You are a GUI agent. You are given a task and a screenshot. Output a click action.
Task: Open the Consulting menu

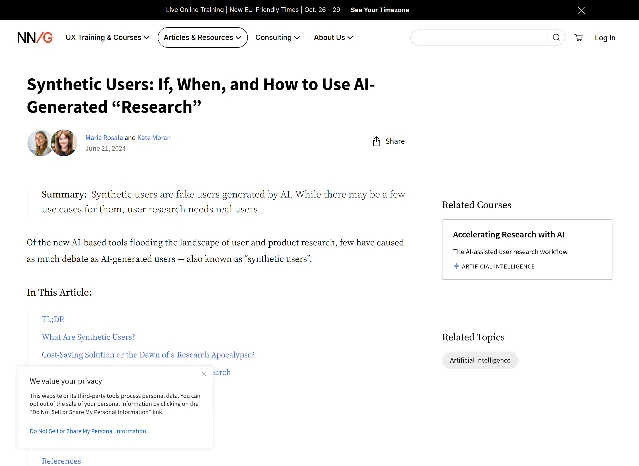[278, 38]
